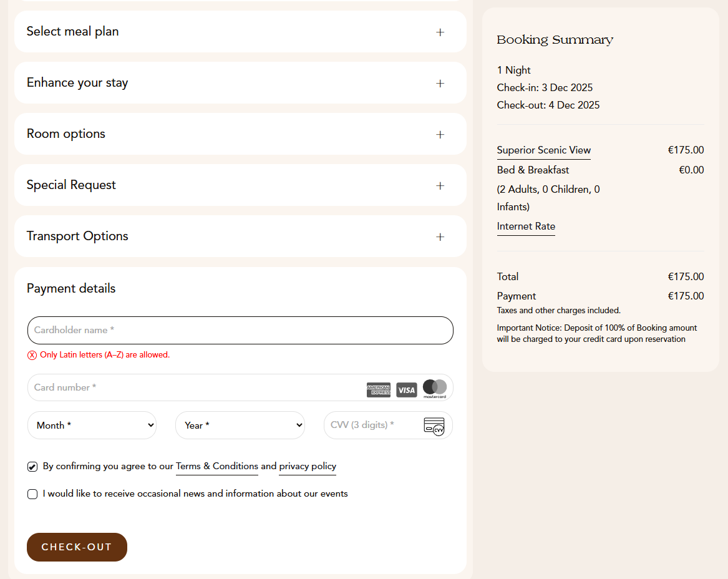Click the Superior Scenic View link

pos(543,150)
